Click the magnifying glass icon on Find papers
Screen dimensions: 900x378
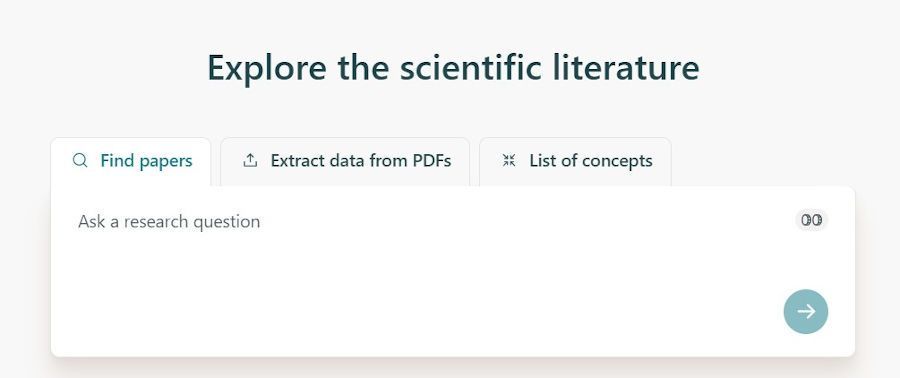(x=80, y=161)
